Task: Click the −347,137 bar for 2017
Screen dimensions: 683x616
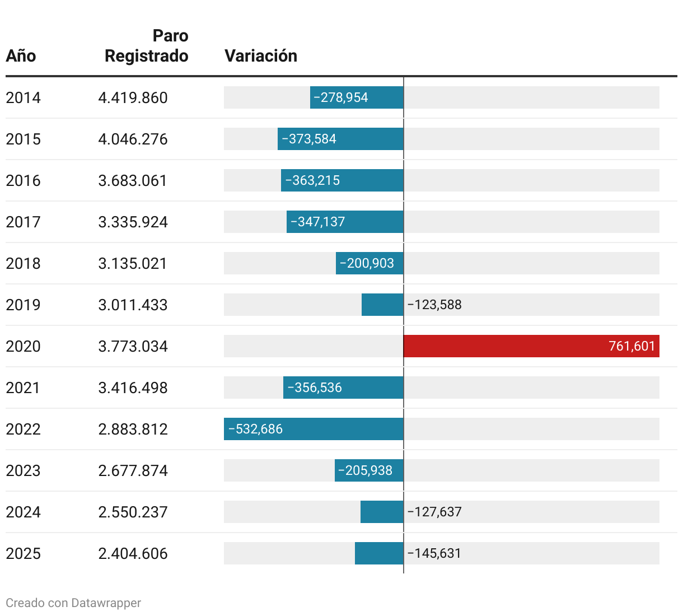Action: coord(345,222)
